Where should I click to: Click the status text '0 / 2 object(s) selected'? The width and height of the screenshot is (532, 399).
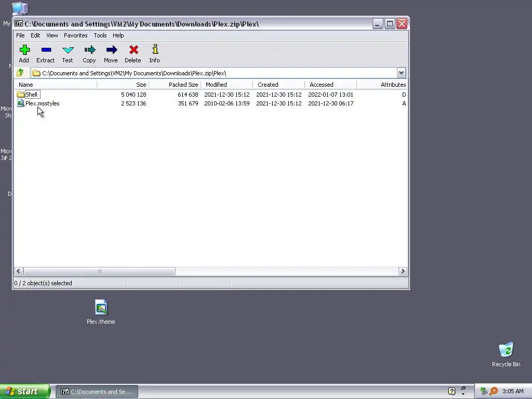click(x=43, y=283)
